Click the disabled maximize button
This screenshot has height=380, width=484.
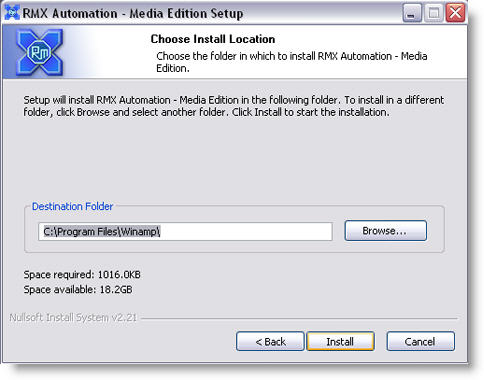[434, 13]
